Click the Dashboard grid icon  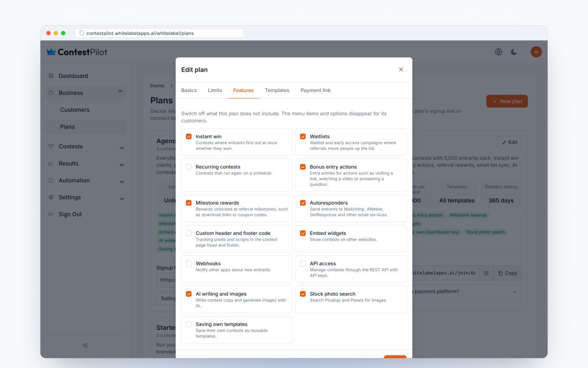tap(51, 76)
